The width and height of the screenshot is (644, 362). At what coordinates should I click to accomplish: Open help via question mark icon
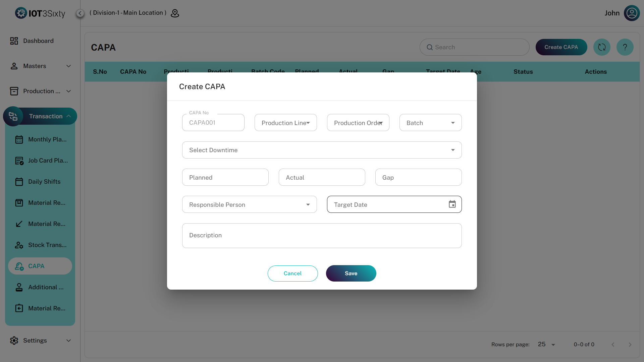[625, 47]
